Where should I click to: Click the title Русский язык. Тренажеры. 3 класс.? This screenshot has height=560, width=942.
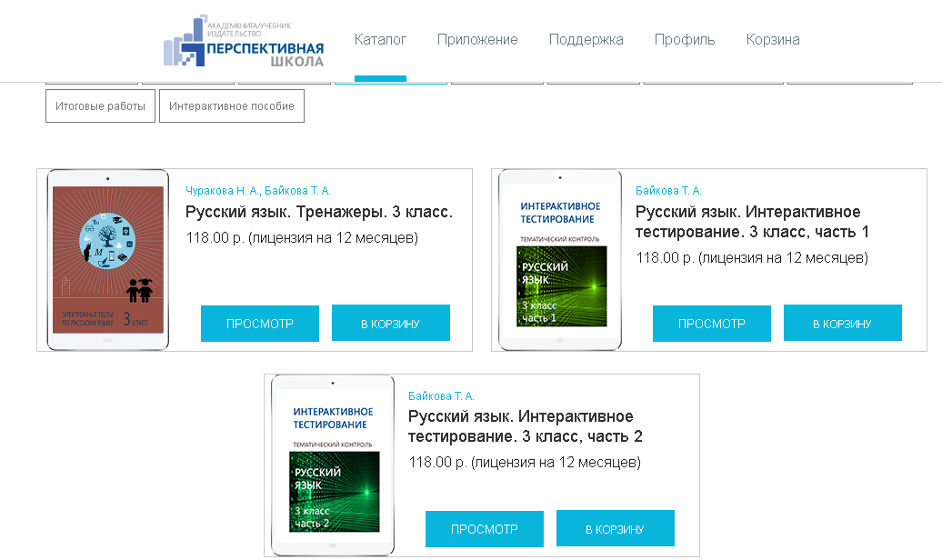tap(319, 213)
